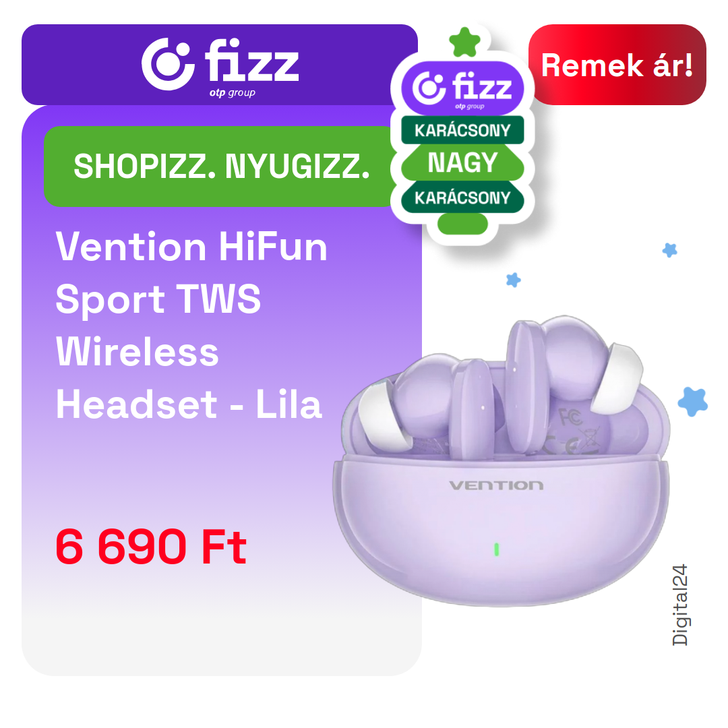Viewport: 728px width, 728px height.
Task: Click the green tree trunk of the badge
Action: (x=462, y=224)
